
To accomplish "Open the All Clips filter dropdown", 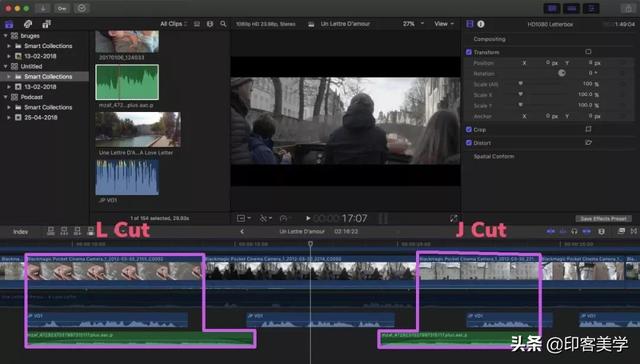I will (x=173, y=24).
